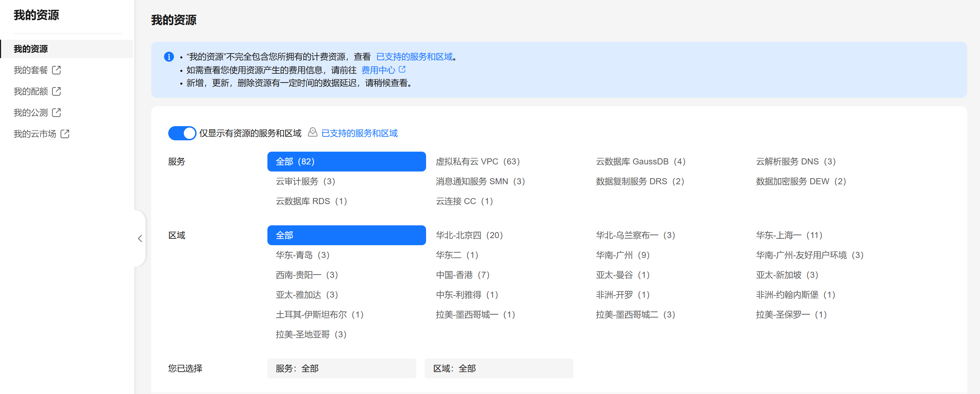Select region 亚太-新加坡 (3)
The image size is (980, 394).
click(x=786, y=275)
